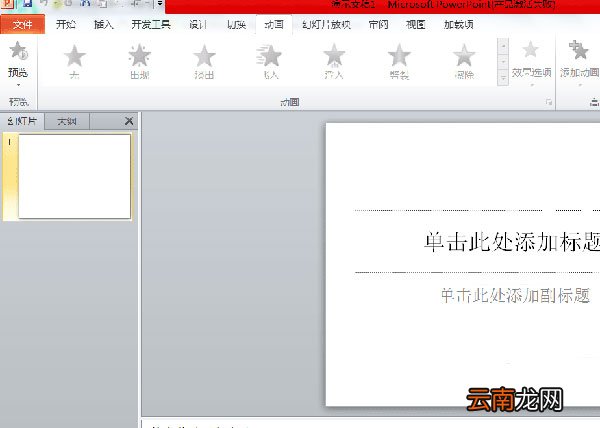Image resolution: width=600 pixels, height=428 pixels.
Task: Expand the full animation gallery list
Action: tap(503, 78)
